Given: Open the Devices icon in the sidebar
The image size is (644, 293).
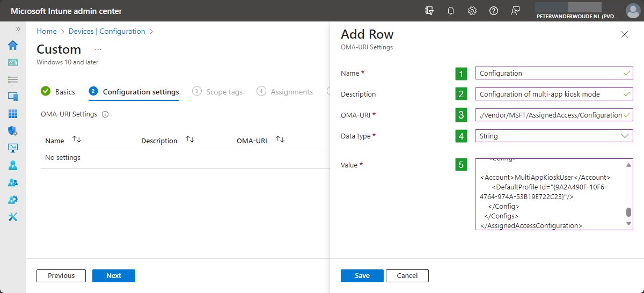Looking at the screenshot, I should point(13,97).
